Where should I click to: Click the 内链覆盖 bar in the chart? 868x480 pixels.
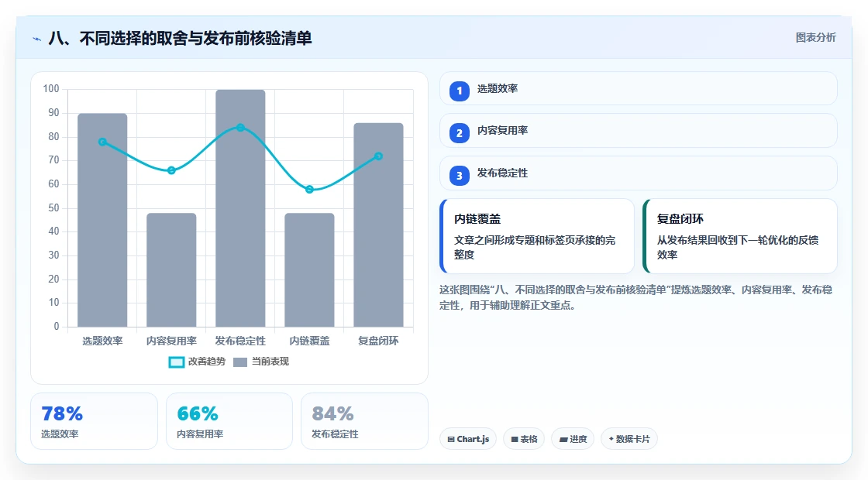click(x=309, y=270)
